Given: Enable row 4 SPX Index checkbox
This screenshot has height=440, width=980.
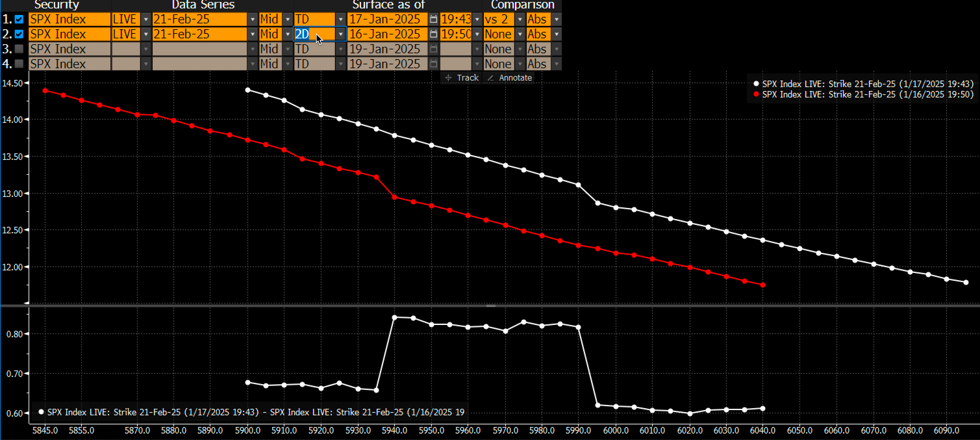Looking at the screenshot, I should tap(19, 64).
